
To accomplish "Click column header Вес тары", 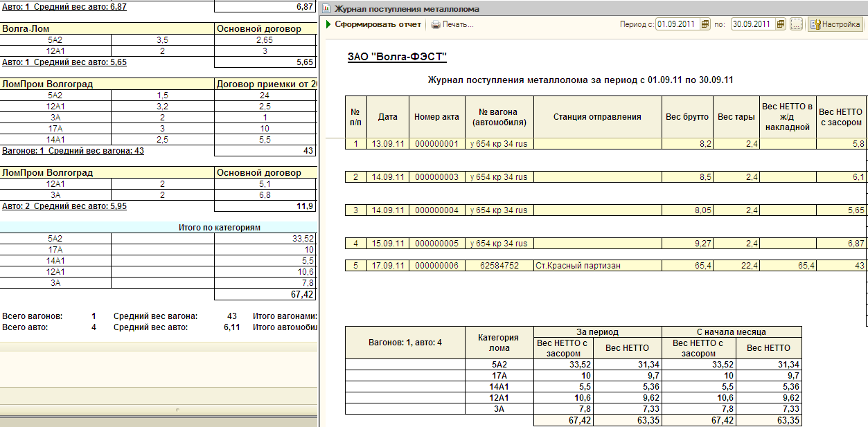I will (x=736, y=117).
